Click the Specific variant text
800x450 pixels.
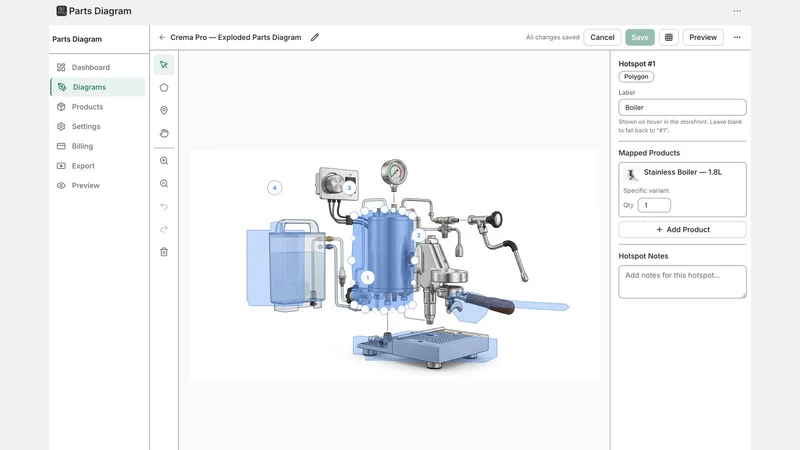[x=646, y=190]
